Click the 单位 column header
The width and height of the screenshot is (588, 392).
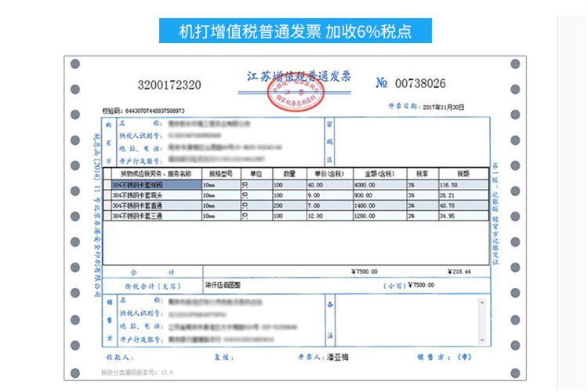256,174
